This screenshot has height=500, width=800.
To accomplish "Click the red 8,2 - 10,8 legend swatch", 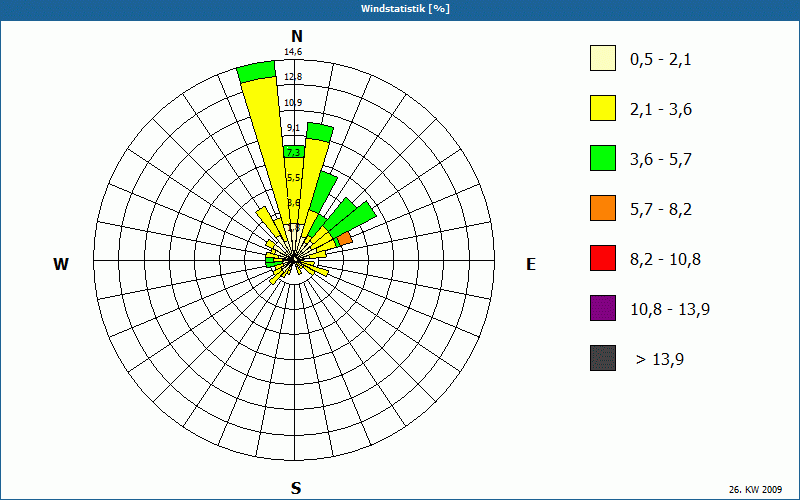I will click(x=603, y=258).
